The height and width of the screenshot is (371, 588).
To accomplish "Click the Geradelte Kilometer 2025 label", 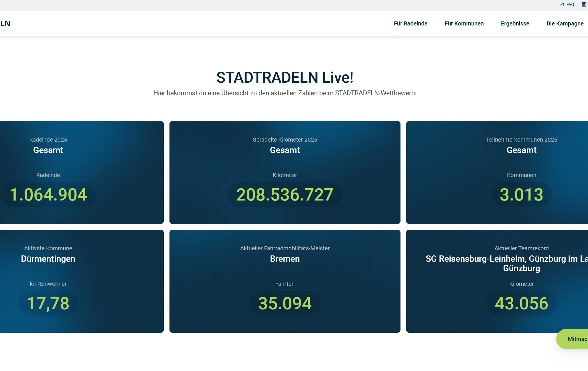I will [x=285, y=140].
